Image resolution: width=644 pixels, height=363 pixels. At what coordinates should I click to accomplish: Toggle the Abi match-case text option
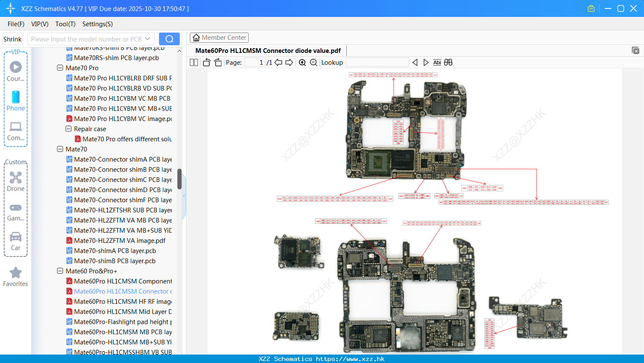pyautogui.click(x=437, y=63)
